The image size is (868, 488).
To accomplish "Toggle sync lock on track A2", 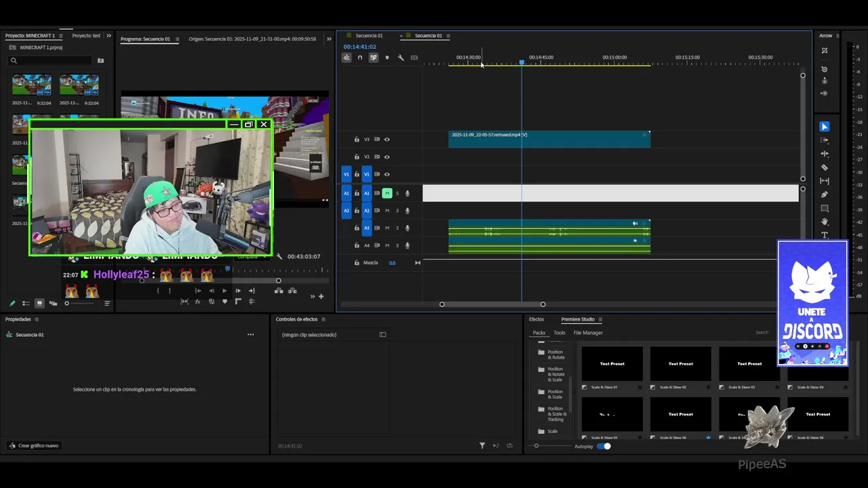I will click(377, 211).
